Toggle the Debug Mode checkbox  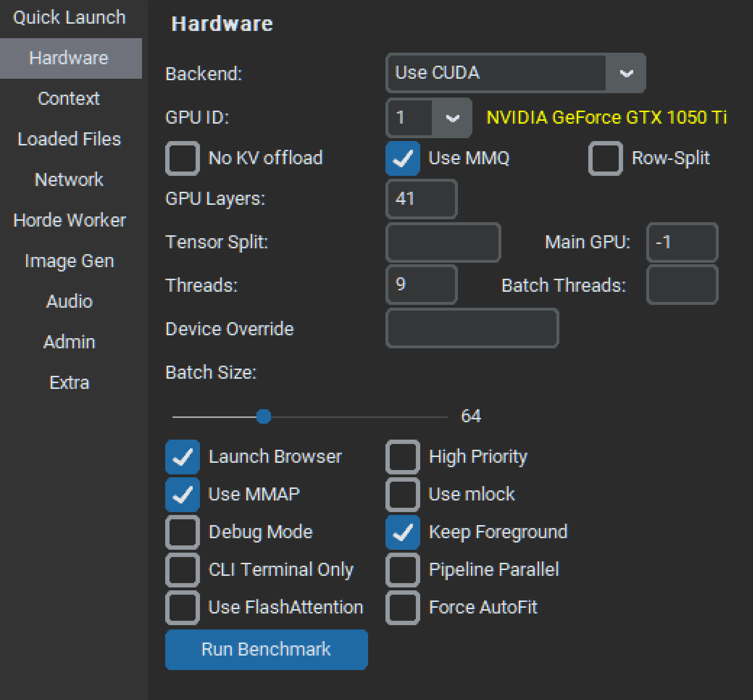point(183,532)
